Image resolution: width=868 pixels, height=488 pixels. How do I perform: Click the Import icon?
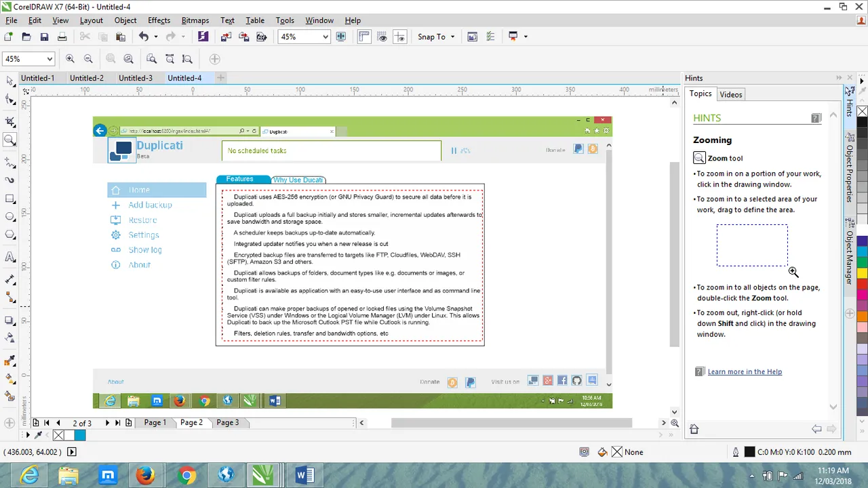coord(226,37)
